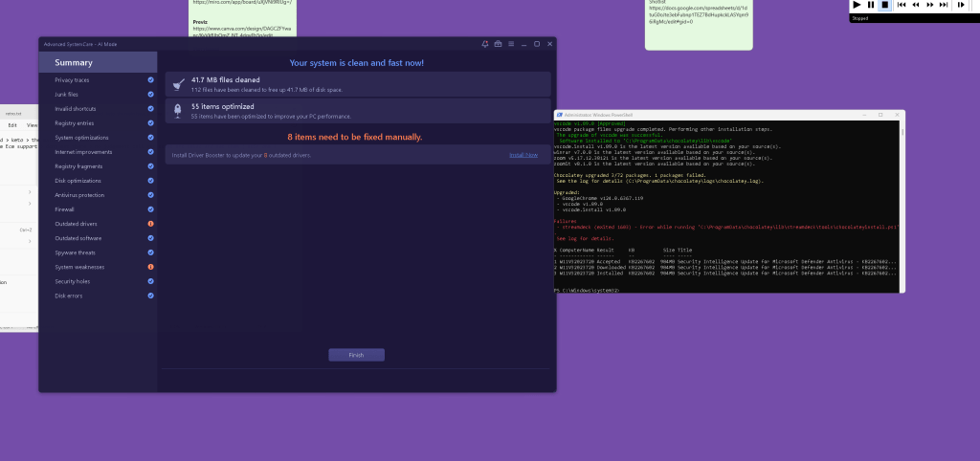This screenshot has width=980, height=461.
Task: Click the Outdated software checkmark indicator
Action: [150, 238]
